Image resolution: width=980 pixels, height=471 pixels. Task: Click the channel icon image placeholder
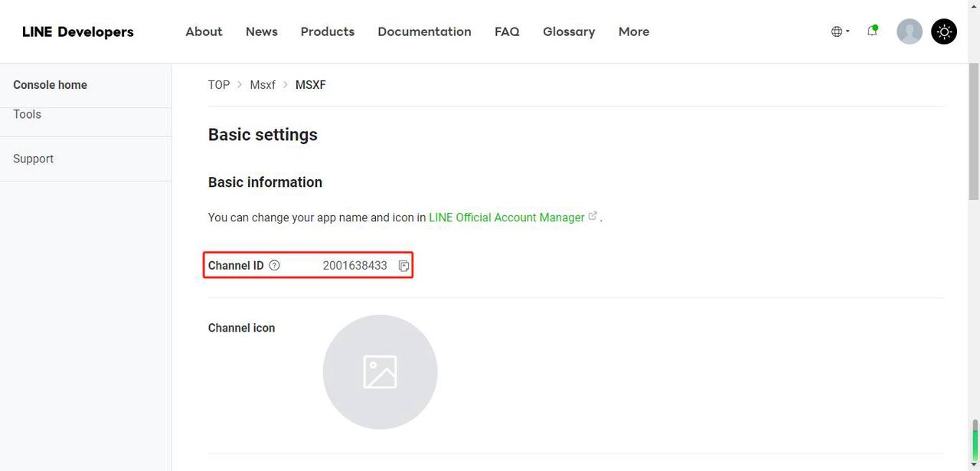coord(380,372)
